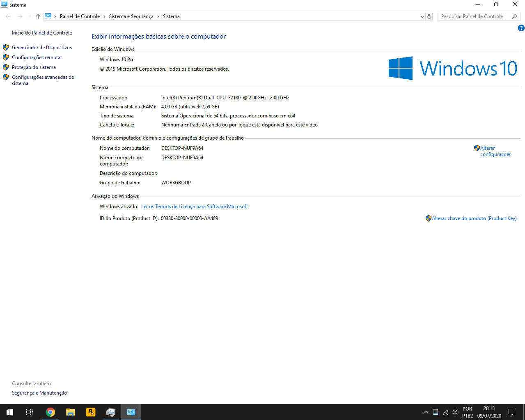The width and height of the screenshot is (525, 420).
Task: Click the Windows 10 Pro edition text
Action: 117,60
